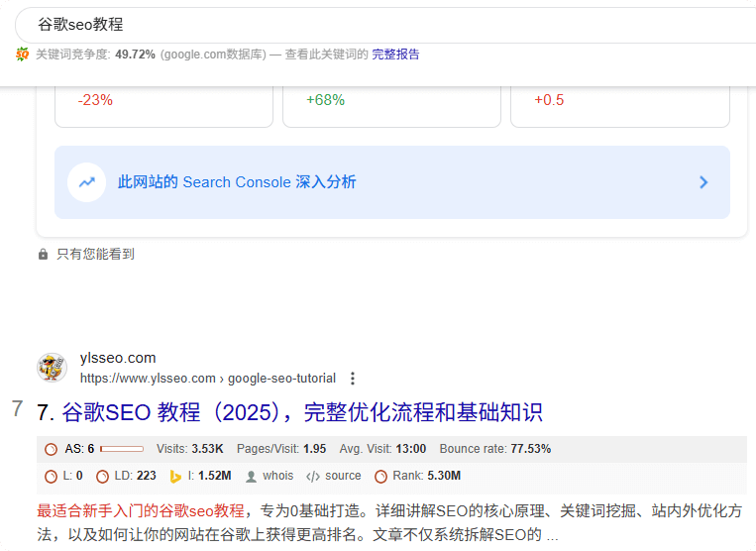Open the three-dot menu next to ylsseo URL

click(353, 379)
